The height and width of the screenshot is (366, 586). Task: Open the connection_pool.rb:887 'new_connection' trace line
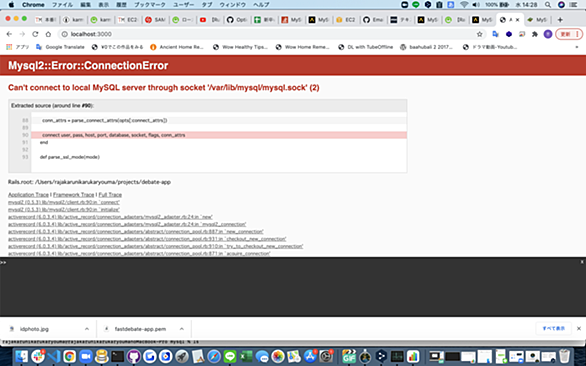[x=136, y=232]
